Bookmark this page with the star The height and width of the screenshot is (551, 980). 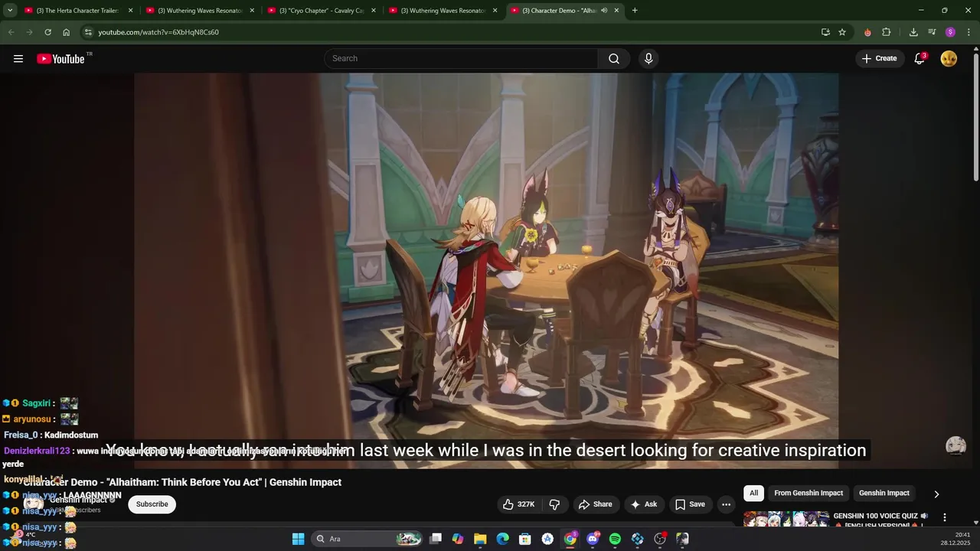pyautogui.click(x=842, y=32)
